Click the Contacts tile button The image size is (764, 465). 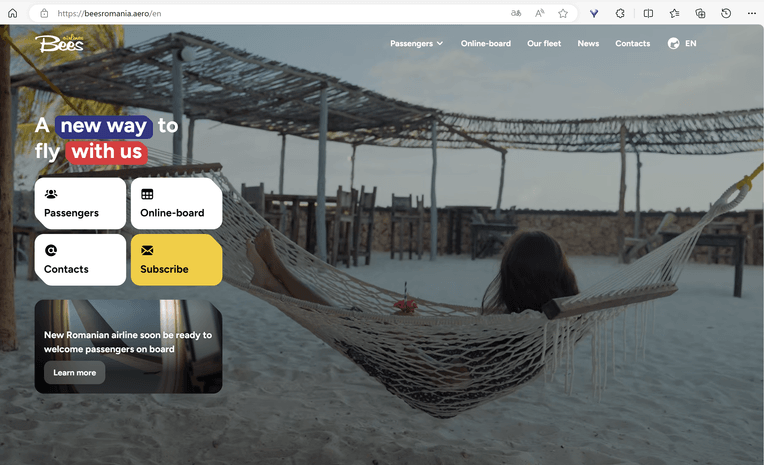click(80, 260)
